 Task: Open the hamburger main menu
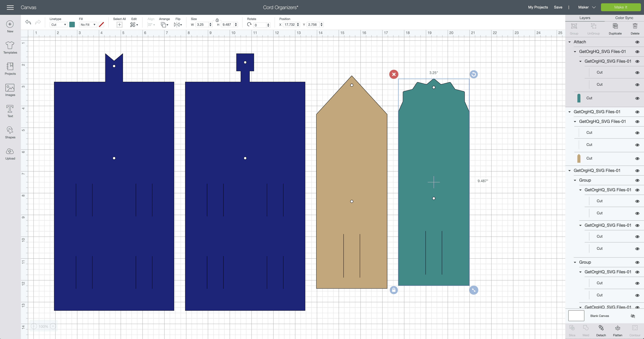[x=10, y=8]
